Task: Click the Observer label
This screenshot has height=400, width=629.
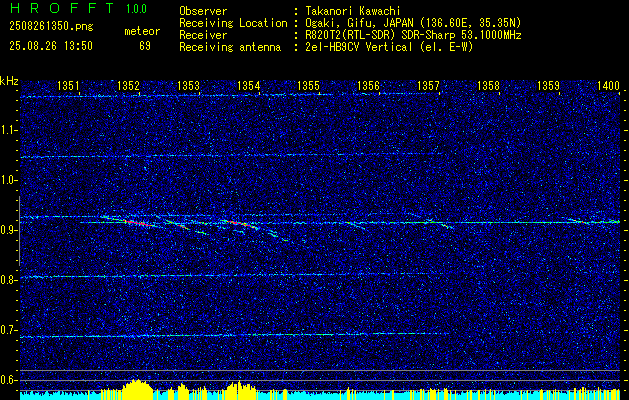Action: coord(203,11)
